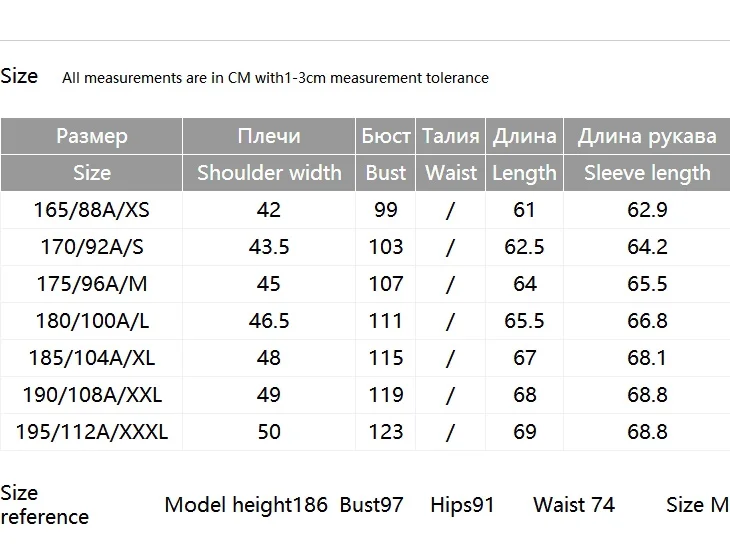Click the Плечи header cell
Screen dimensions: 730x551
[x=269, y=136]
